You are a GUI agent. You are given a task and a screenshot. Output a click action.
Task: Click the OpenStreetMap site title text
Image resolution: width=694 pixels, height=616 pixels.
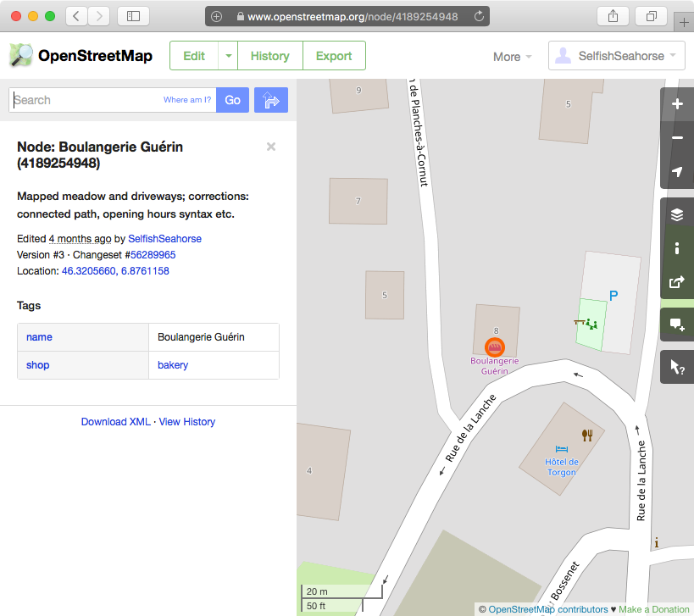(x=95, y=56)
